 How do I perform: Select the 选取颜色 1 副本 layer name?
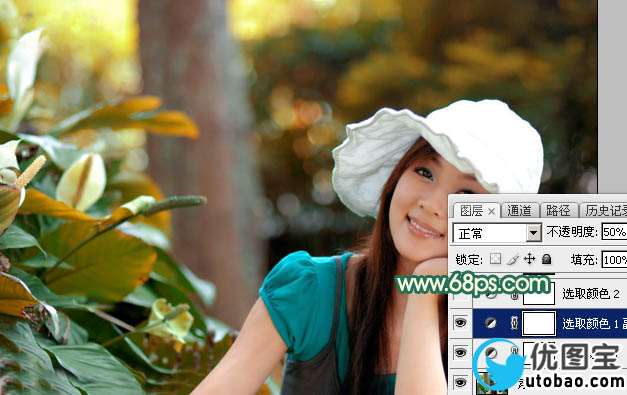coord(594,323)
